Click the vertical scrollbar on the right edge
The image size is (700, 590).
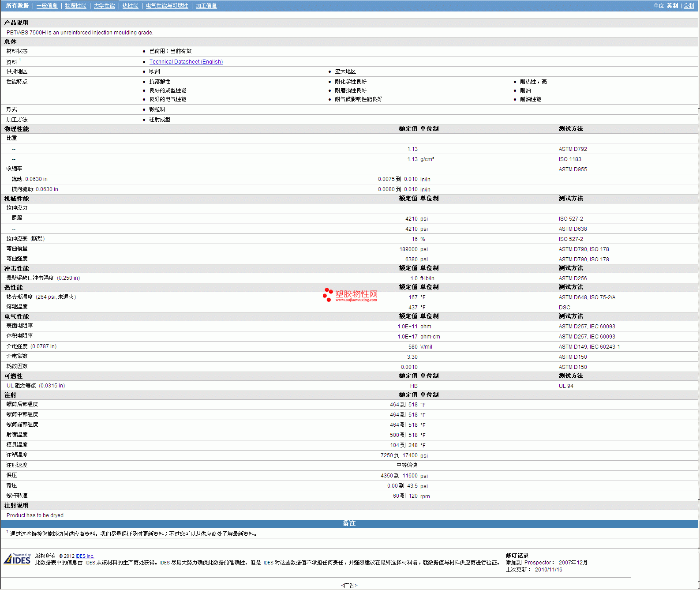click(699, 265)
